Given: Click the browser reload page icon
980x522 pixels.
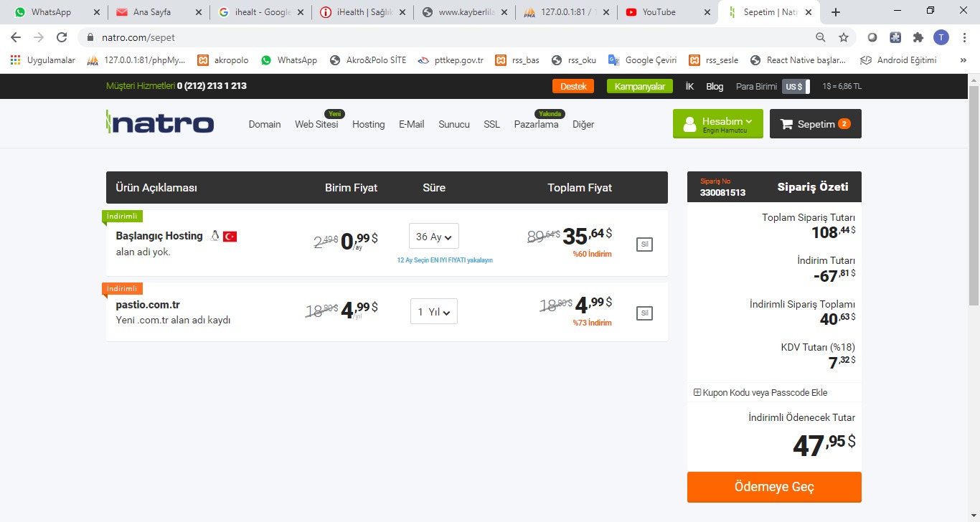Looking at the screenshot, I should [x=62, y=37].
